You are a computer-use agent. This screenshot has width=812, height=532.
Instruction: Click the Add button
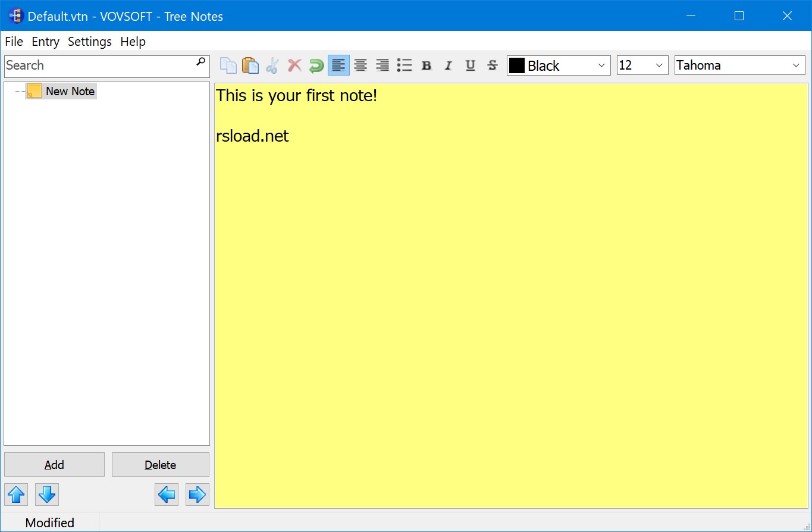(54, 465)
